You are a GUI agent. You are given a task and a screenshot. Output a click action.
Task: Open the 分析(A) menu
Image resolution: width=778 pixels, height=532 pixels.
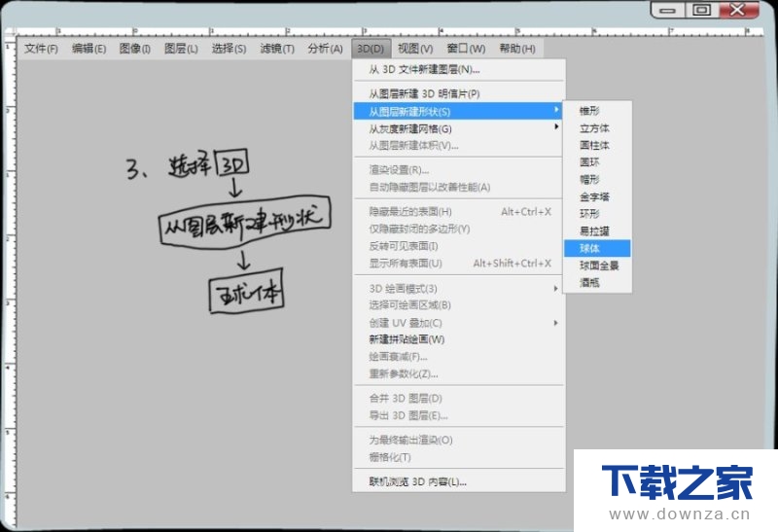[325, 49]
